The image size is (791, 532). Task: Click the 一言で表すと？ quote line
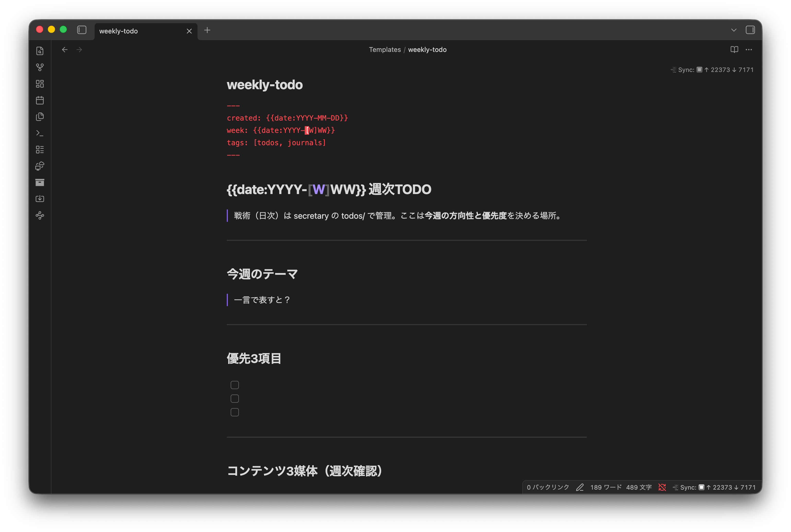pos(262,300)
